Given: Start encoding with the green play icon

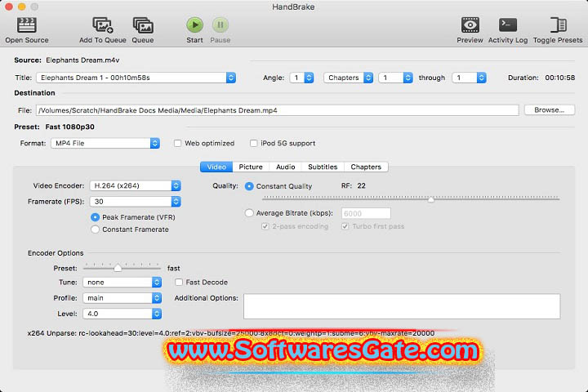Looking at the screenshot, I should (x=194, y=25).
